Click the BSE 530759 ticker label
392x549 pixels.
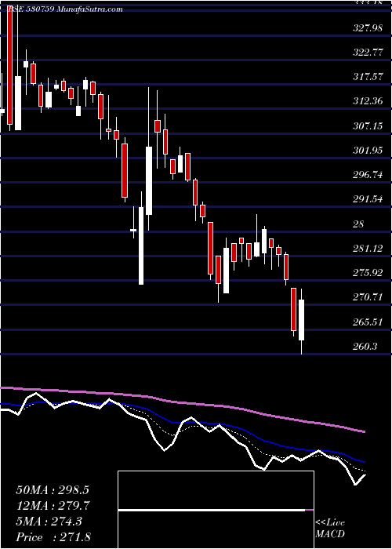30,9
